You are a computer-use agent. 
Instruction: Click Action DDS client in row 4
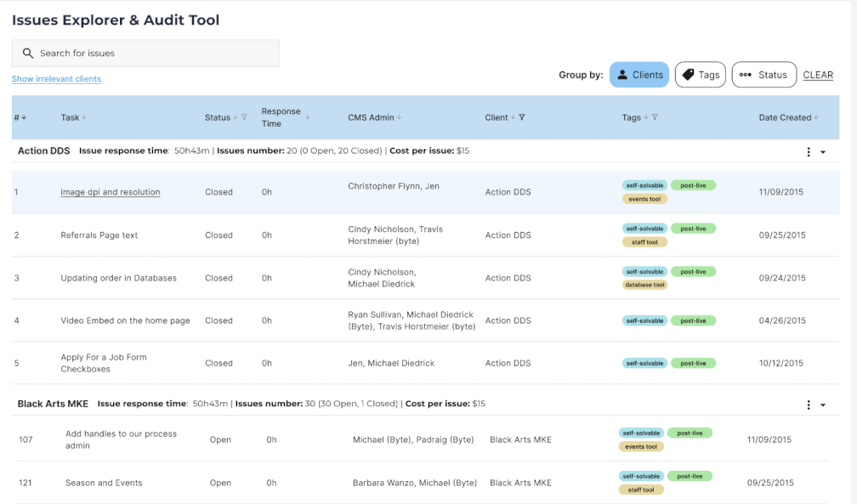click(508, 320)
